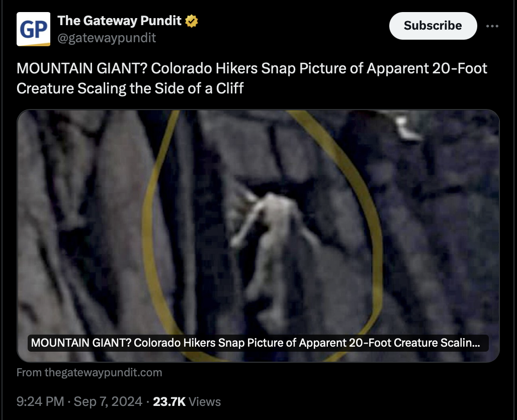Image resolution: width=517 pixels, height=420 pixels.
Task: Open the 9:24 PM timestamp
Action: pyautogui.click(x=40, y=401)
